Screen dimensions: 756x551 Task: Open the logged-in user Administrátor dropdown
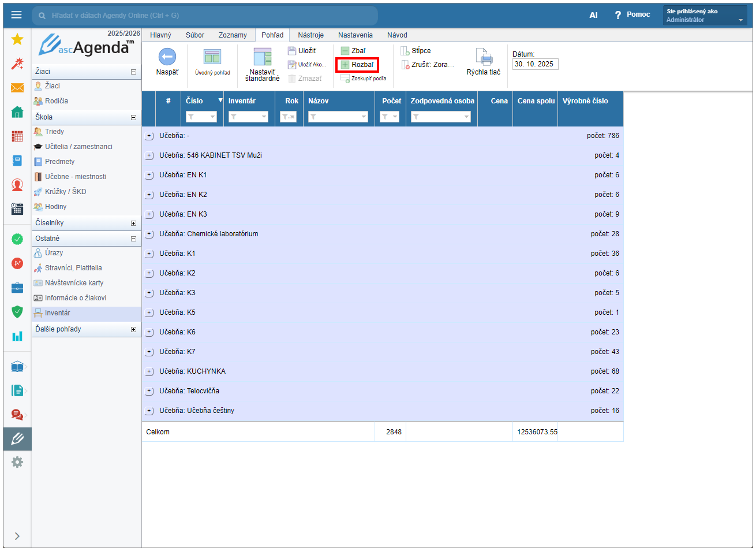coord(705,16)
